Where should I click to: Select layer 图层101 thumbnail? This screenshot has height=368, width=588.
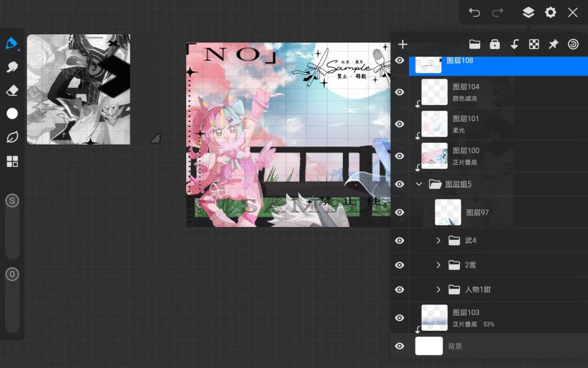pyautogui.click(x=434, y=124)
